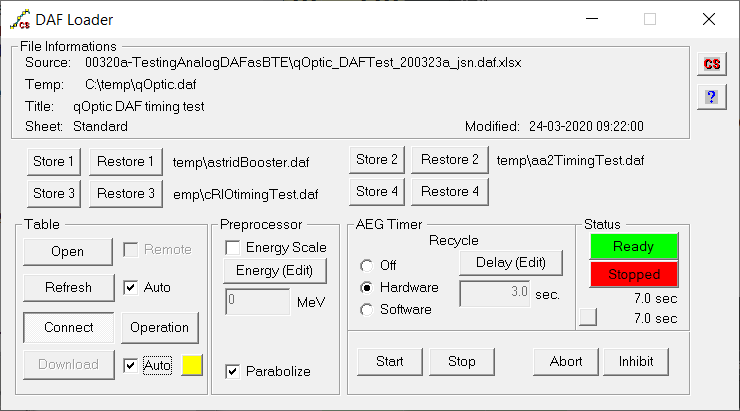Open help with the question mark icon

click(x=711, y=97)
